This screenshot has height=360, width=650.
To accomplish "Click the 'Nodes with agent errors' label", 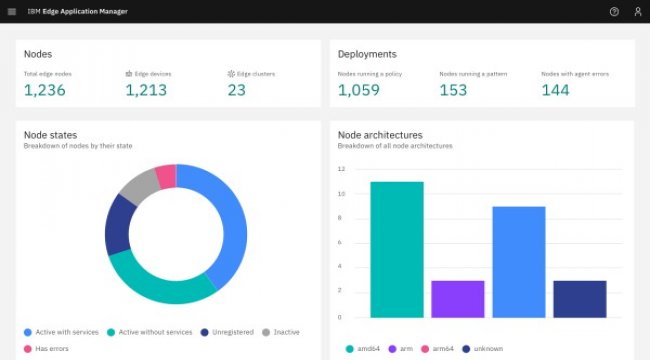I will (x=575, y=74).
